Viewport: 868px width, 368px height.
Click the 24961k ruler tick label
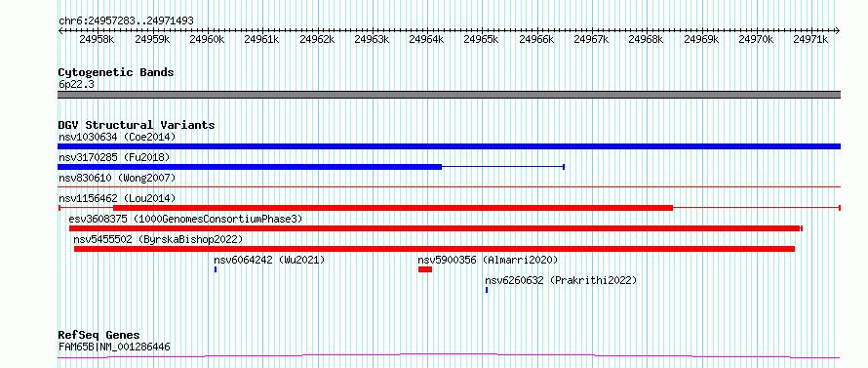(x=261, y=39)
